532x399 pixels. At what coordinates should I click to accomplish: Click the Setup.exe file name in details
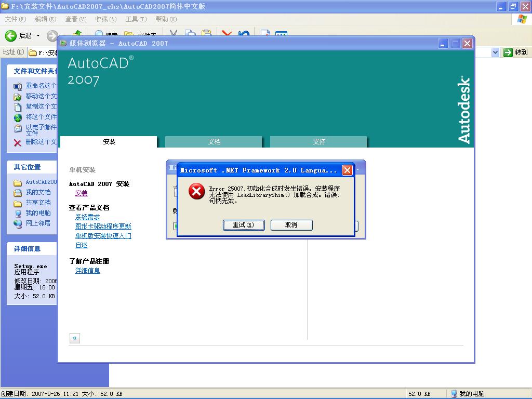31,266
